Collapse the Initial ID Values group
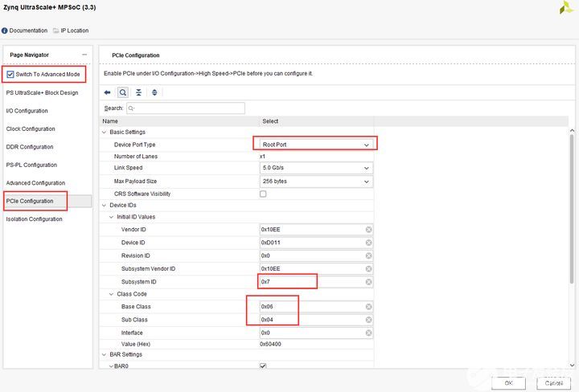Viewport: 579px width, 392px height. click(111, 217)
